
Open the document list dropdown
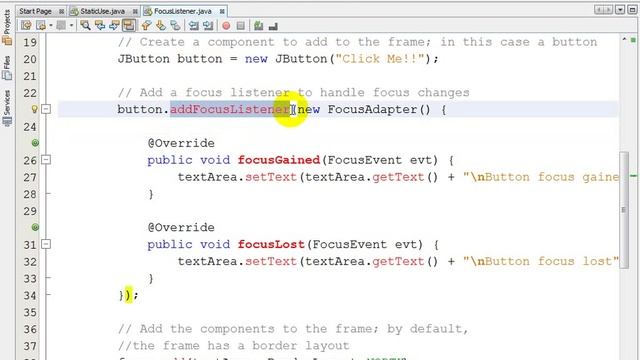click(x=620, y=10)
